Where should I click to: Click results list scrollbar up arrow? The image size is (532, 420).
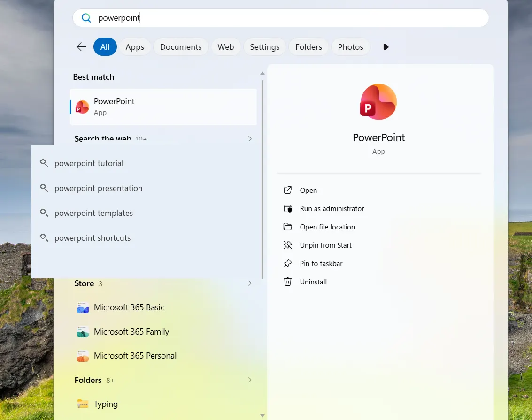click(x=262, y=73)
